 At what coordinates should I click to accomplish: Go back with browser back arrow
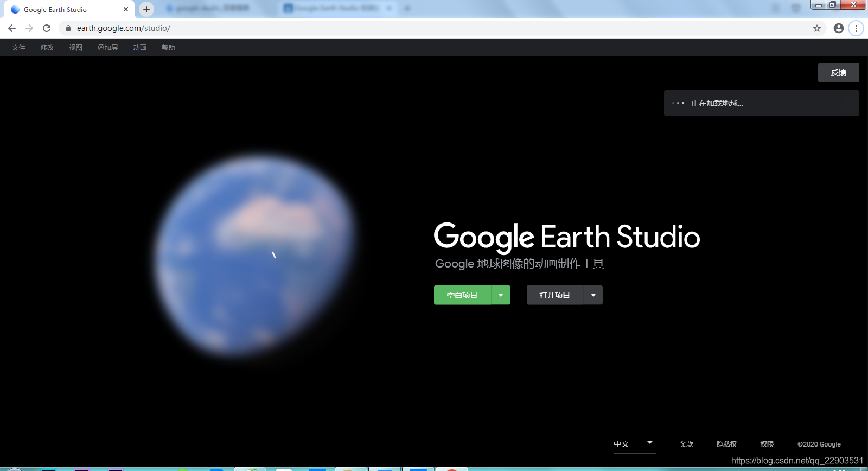coord(12,28)
